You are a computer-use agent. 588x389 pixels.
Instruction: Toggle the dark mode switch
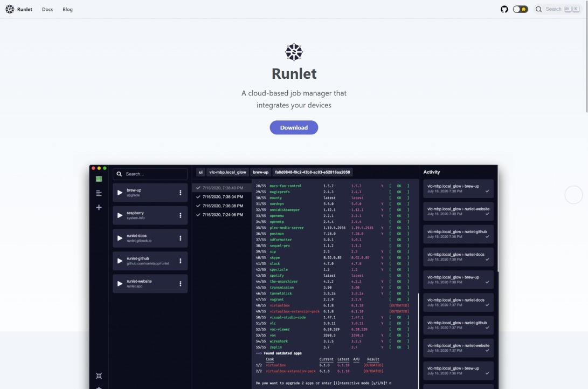click(520, 9)
